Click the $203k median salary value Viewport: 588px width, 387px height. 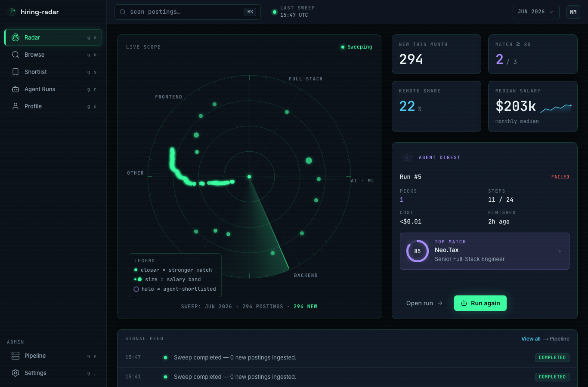pos(516,106)
